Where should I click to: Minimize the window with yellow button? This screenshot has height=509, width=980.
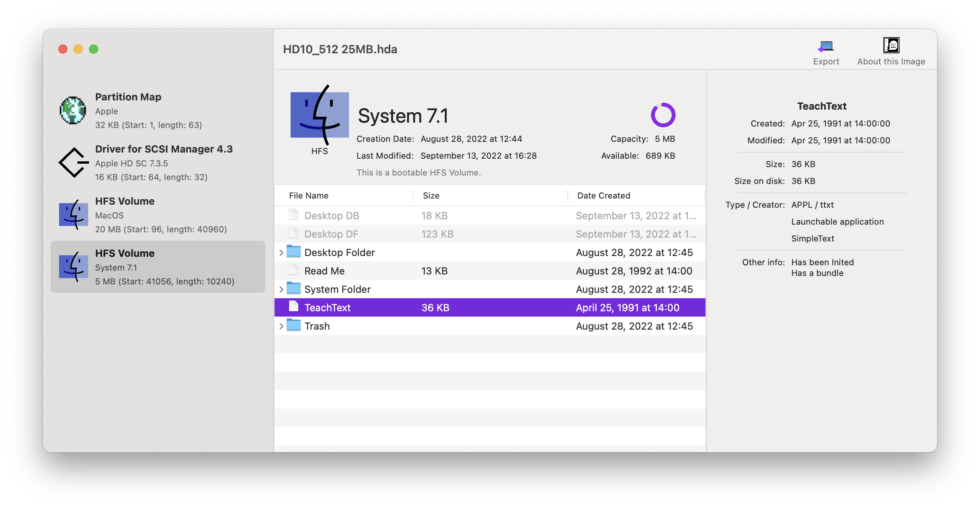[78, 49]
